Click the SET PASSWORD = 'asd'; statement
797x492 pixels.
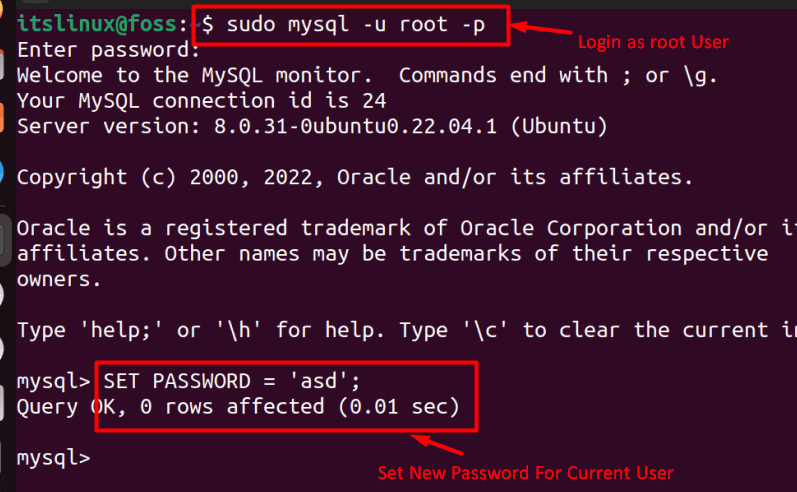(x=232, y=381)
